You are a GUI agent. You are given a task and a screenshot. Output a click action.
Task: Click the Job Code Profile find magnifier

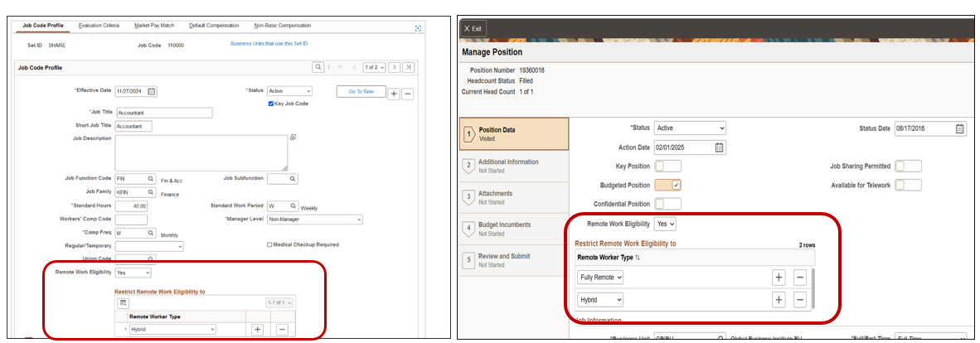(318, 67)
